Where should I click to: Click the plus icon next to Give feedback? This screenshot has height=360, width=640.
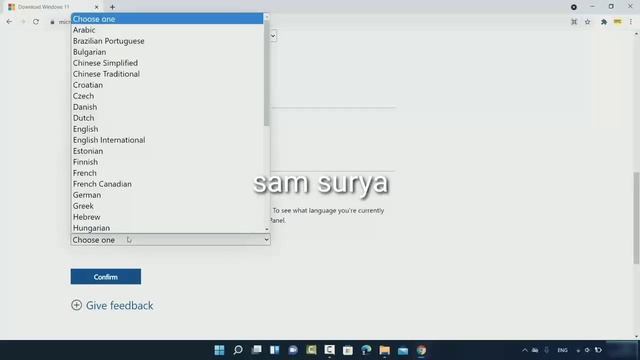[76, 305]
